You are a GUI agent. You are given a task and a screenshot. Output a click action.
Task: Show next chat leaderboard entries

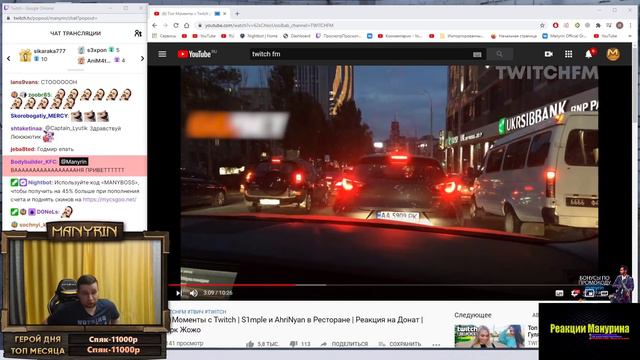[142, 59]
